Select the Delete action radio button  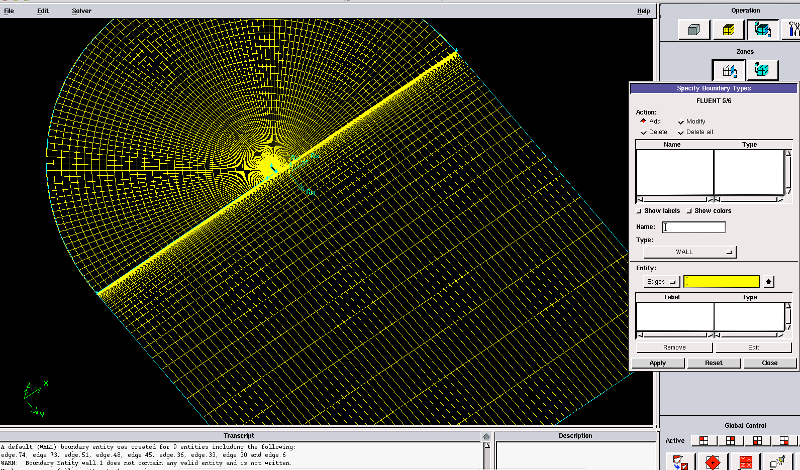pyautogui.click(x=643, y=132)
